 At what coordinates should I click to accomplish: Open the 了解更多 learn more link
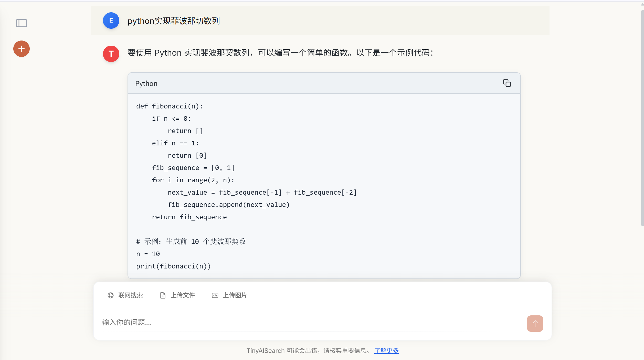click(386, 351)
